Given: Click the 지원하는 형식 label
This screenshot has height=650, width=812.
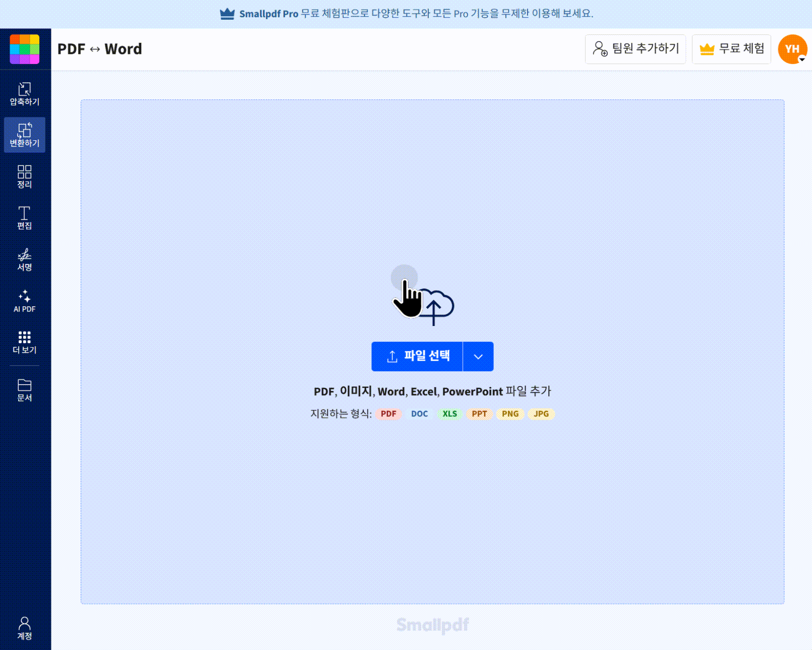Looking at the screenshot, I should coord(341,414).
